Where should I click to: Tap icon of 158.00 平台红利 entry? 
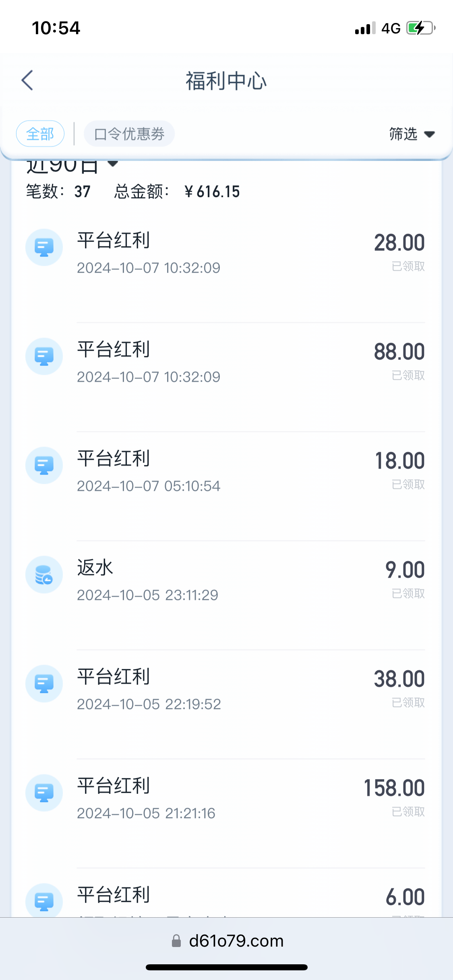point(44,793)
